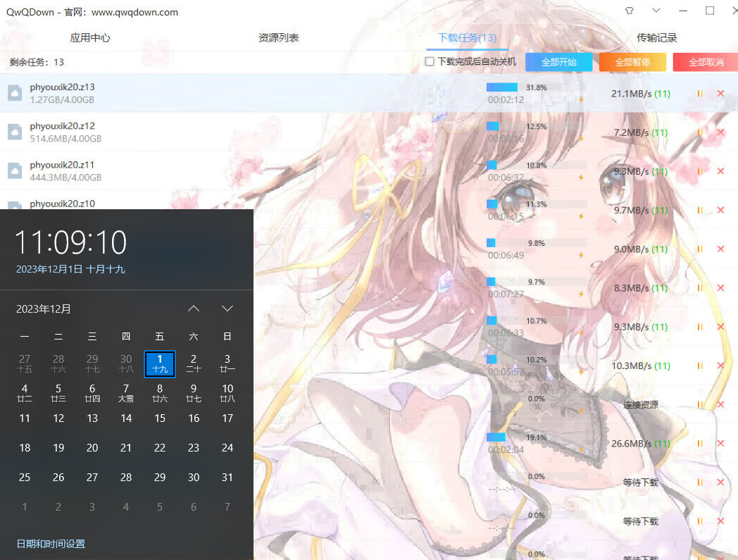The height and width of the screenshot is (560, 738).
Task: Click the file icon beside phyouxik20.z12
Action: [x=15, y=132]
